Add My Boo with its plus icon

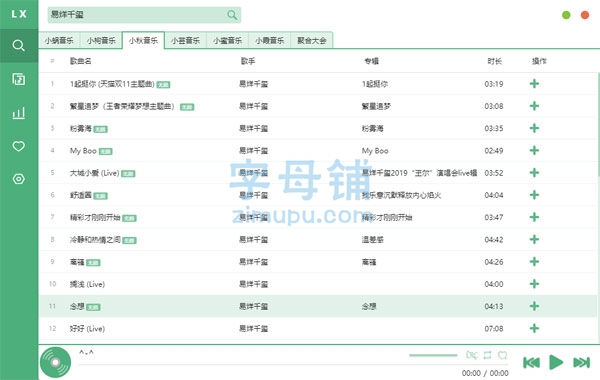point(534,150)
